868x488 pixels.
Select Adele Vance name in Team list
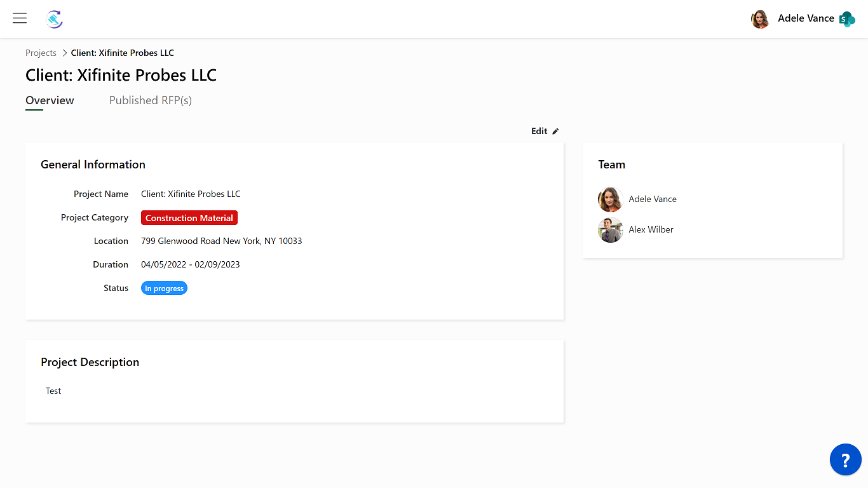(x=653, y=200)
